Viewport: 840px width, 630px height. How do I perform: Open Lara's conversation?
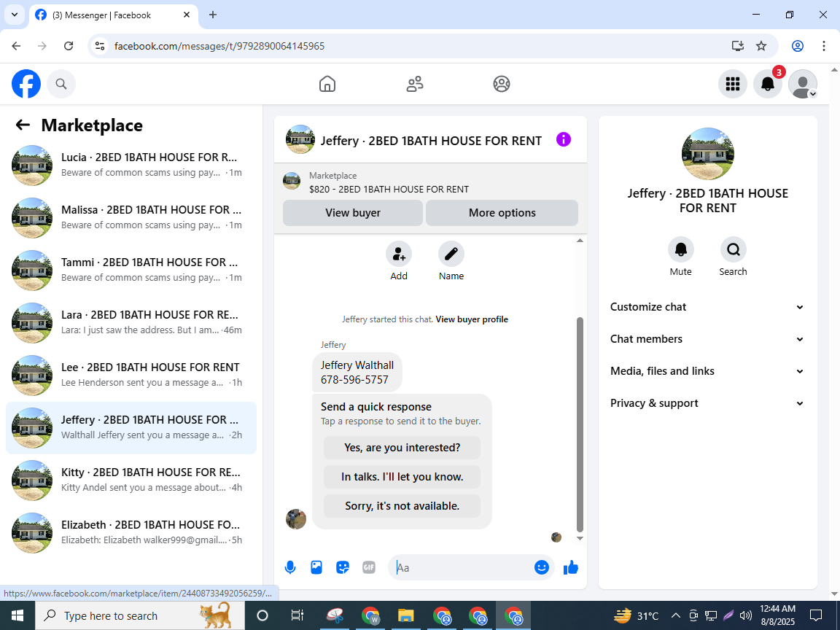tap(131, 322)
